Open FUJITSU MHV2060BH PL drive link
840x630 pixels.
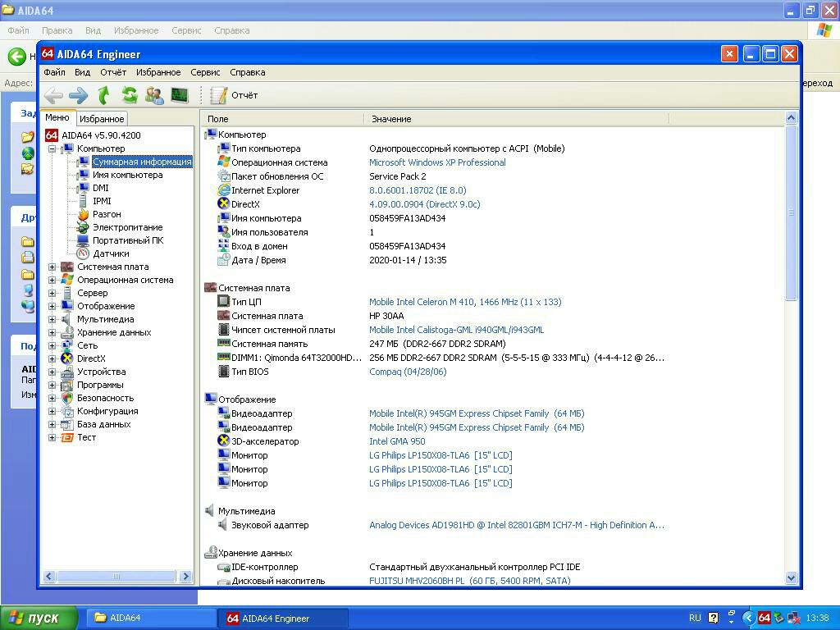[x=470, y=581]
